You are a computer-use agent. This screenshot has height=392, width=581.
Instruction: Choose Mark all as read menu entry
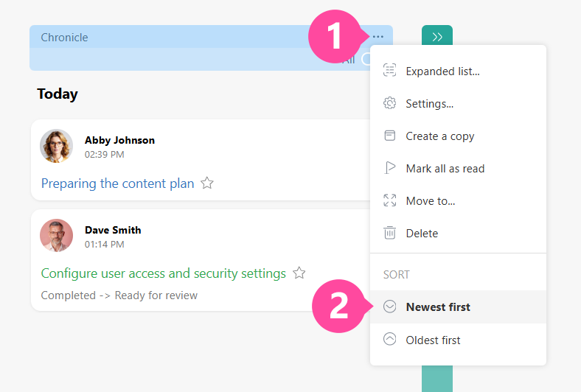pos(445,168)
